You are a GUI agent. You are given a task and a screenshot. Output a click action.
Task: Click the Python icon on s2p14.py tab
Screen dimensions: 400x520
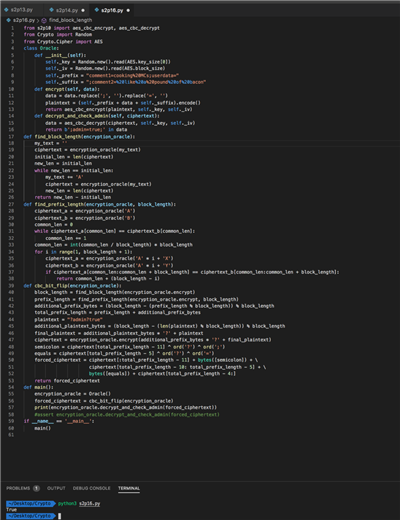(x=51, y=10)
